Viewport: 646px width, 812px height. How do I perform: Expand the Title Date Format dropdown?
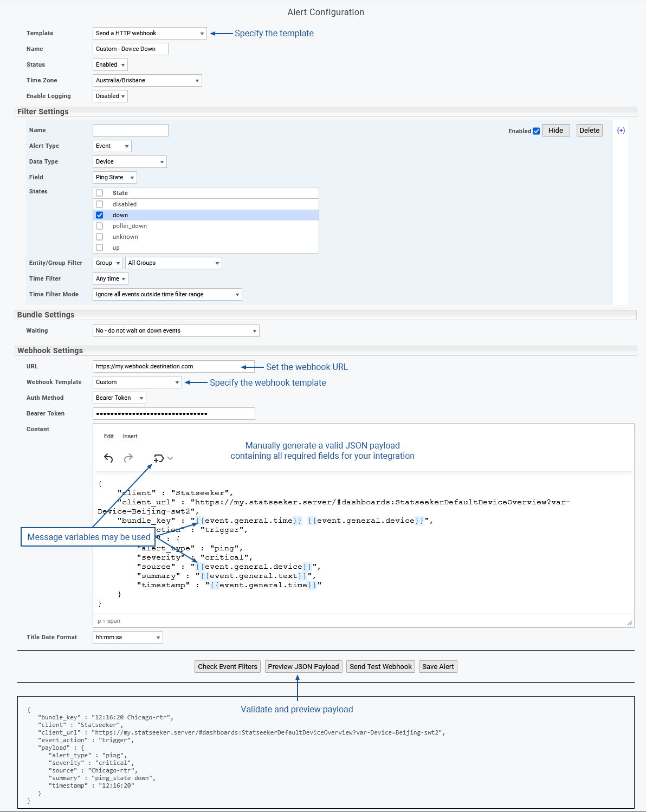coord(128,638)
